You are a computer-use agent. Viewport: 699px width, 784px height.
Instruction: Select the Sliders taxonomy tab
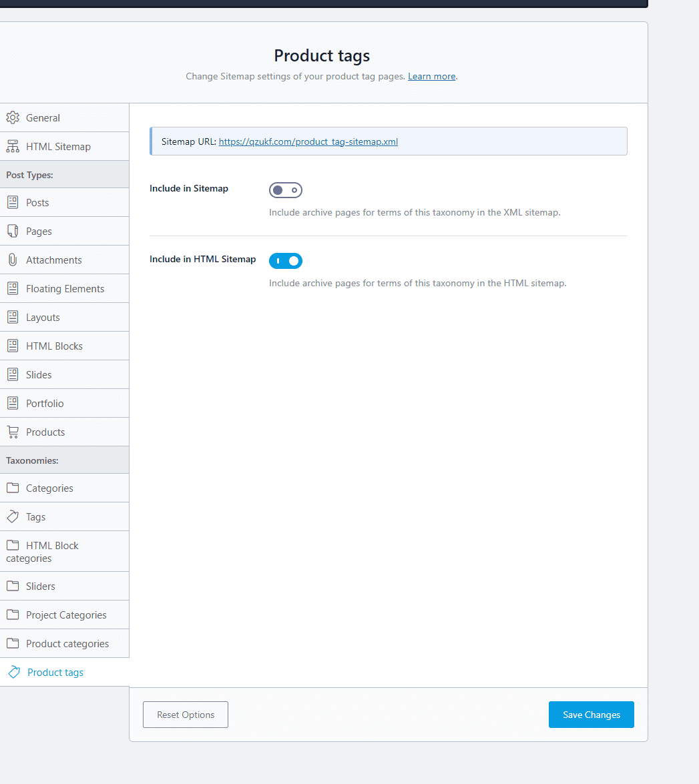tap(65, 586)
